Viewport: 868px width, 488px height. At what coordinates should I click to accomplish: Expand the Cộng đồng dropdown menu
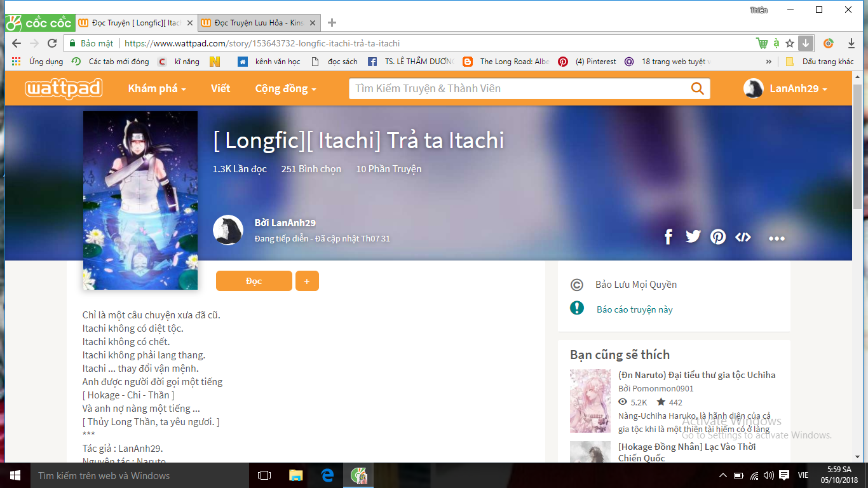pos(285,88)
